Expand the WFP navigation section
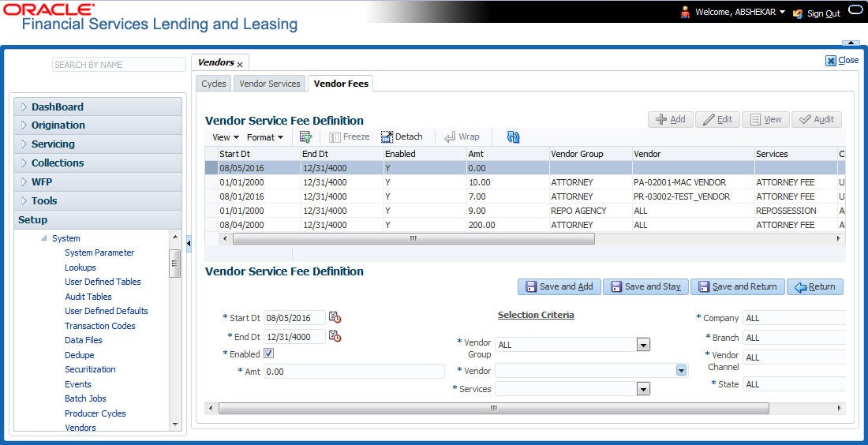This screenshot has width=868, height=445. (98, 181)
